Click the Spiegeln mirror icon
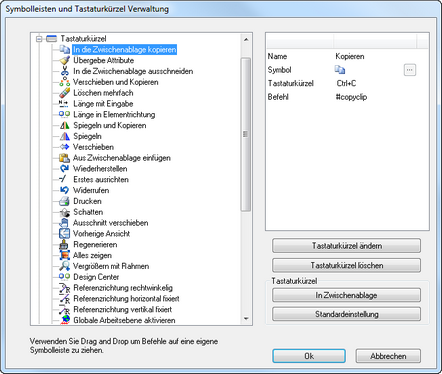The image size is (442, 374). pyautogui.click(x=64, y=136)
